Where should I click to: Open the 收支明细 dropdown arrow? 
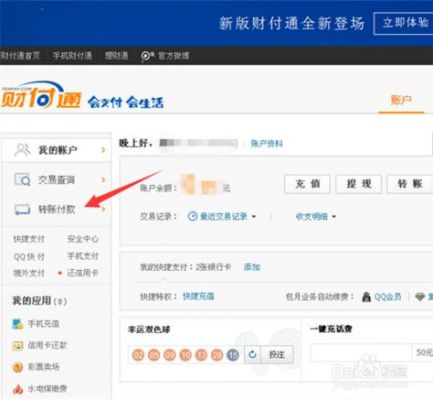tap(334, 217)
